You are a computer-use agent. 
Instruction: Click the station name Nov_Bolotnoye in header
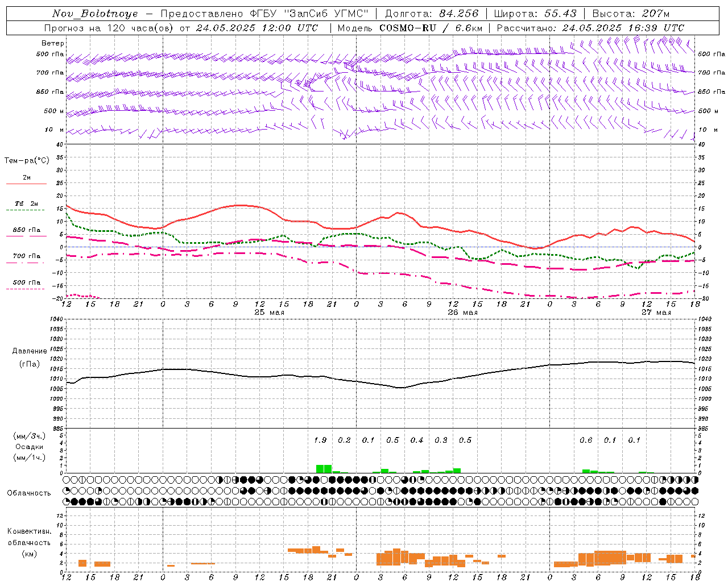[x=95, y=14]
